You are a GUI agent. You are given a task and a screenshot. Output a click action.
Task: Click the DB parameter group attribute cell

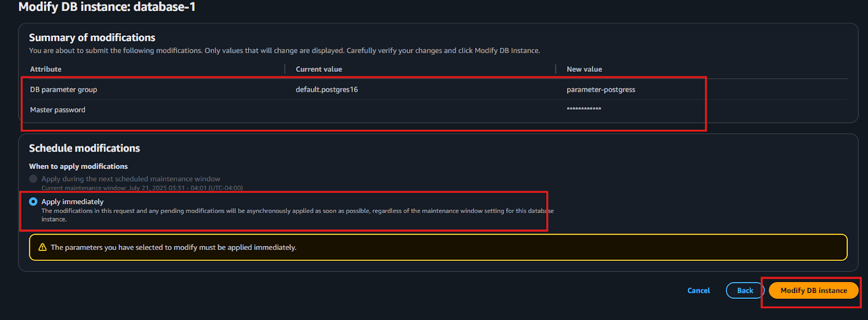pyautogui.click(x=63, y=90)
